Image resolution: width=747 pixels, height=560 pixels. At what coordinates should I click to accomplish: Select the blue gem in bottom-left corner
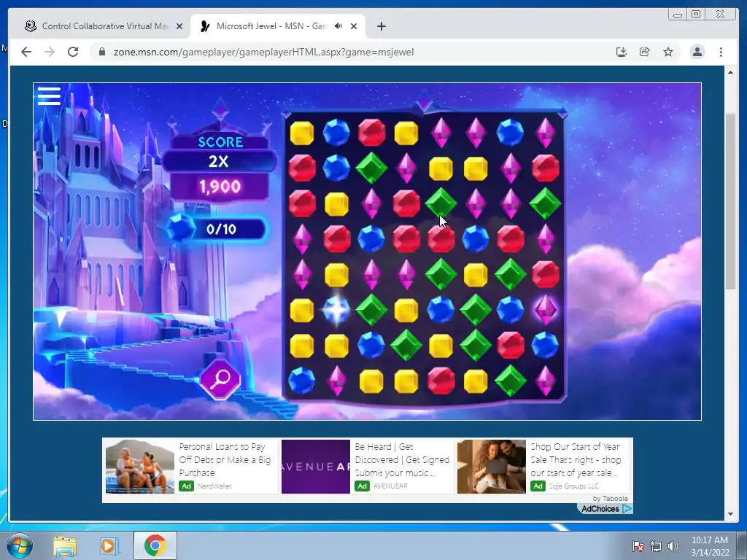point(301,381)
